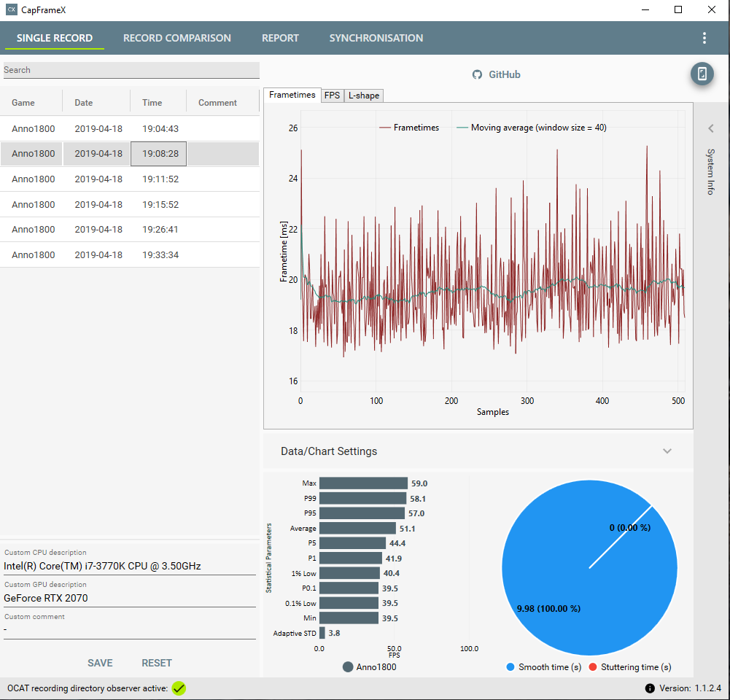Image resolution: width=730 pixels, height=700 pixels.
Task: Select the record from 19:08:28
Action: pyautogui.click(x=129, y=154)
